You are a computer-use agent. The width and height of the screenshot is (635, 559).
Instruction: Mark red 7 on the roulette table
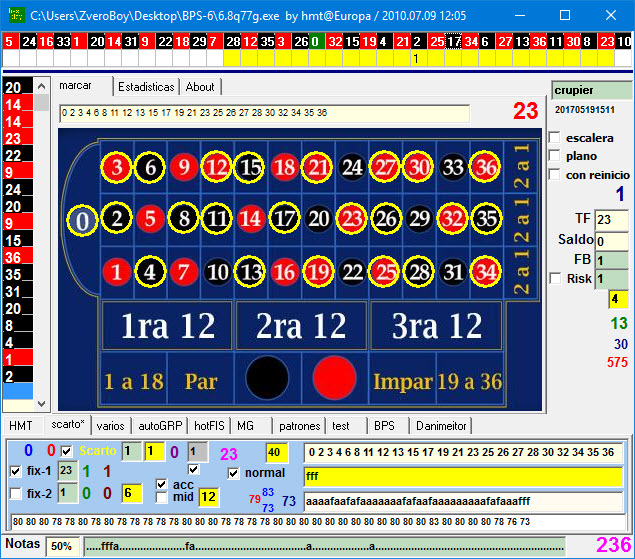pyautogui.click(x=183, y=272)
